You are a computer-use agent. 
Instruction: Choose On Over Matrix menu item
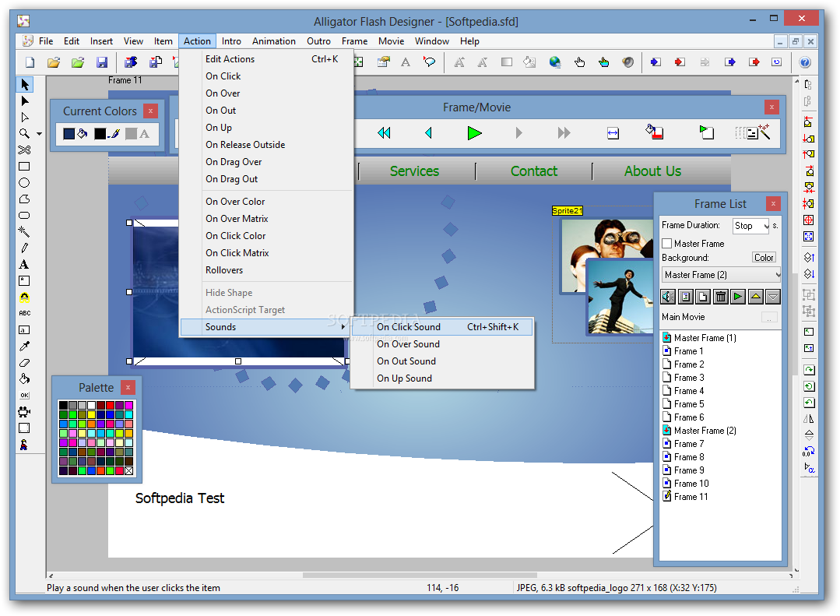[x=267, y=219]
